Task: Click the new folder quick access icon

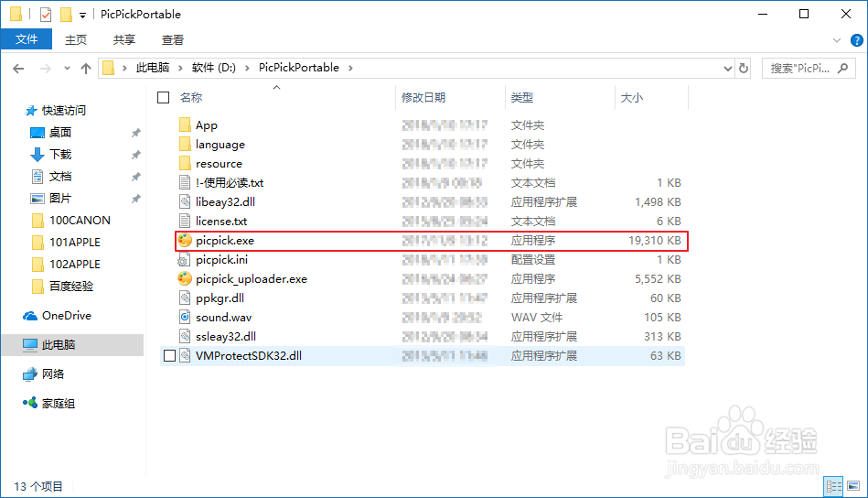Action: click(66, 15)
